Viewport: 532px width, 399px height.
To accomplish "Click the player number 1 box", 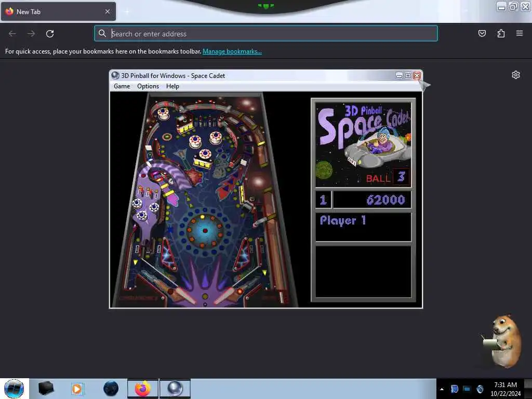I will (323, 199).
